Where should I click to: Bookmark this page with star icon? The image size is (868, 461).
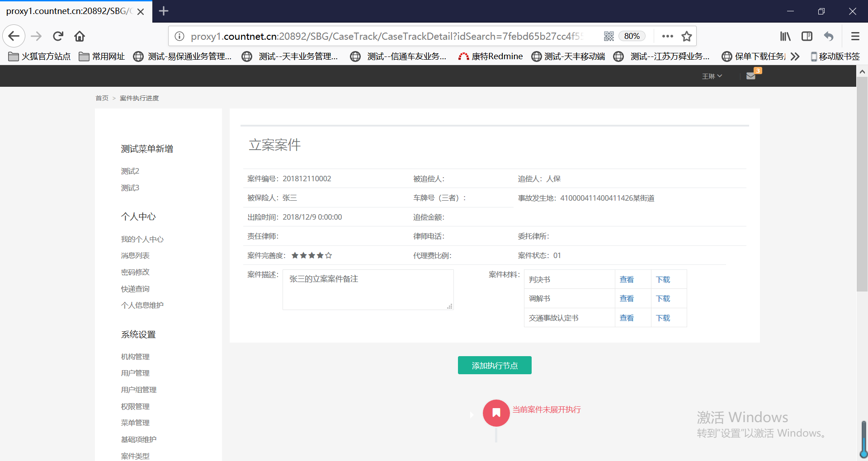[x=686, y=36]
